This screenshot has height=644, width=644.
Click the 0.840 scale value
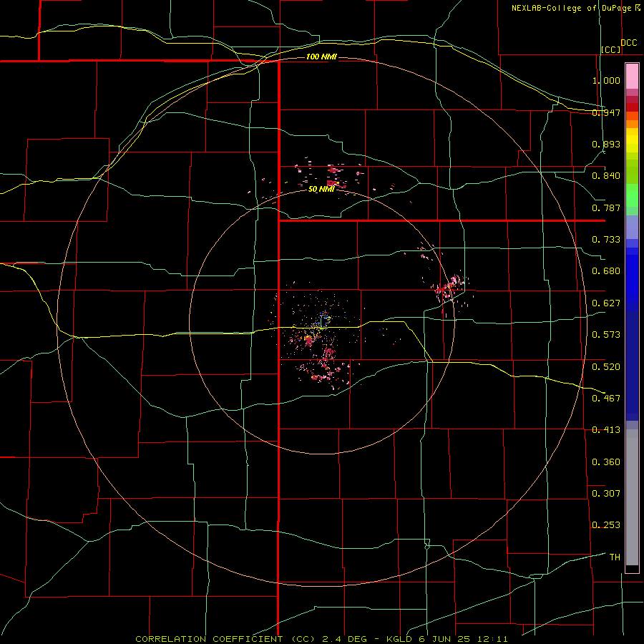coord(606,176)
